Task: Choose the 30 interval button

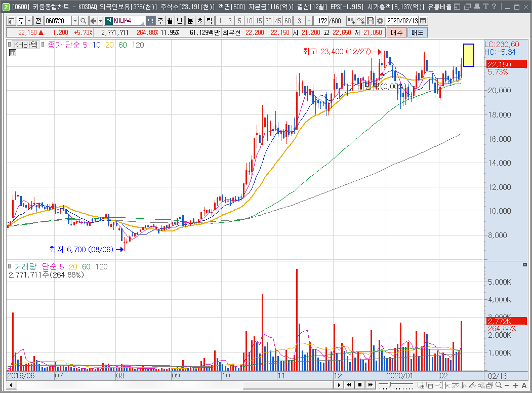Action: (x=269, y=21)
